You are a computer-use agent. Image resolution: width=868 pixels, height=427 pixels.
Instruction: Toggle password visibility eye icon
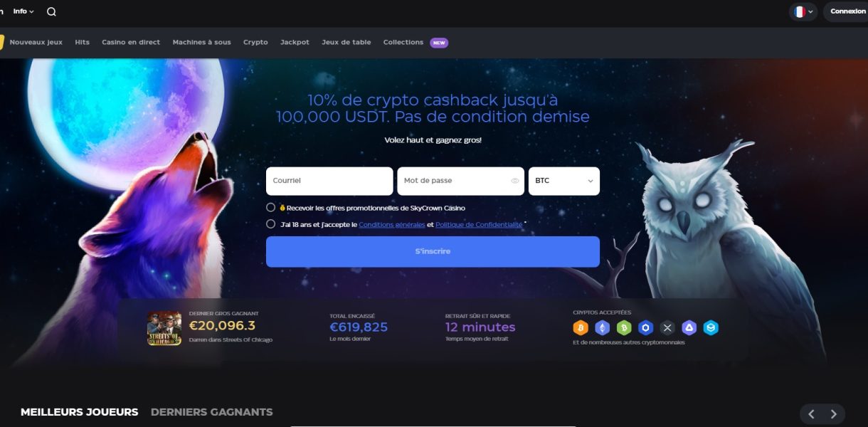click(515, 181)
